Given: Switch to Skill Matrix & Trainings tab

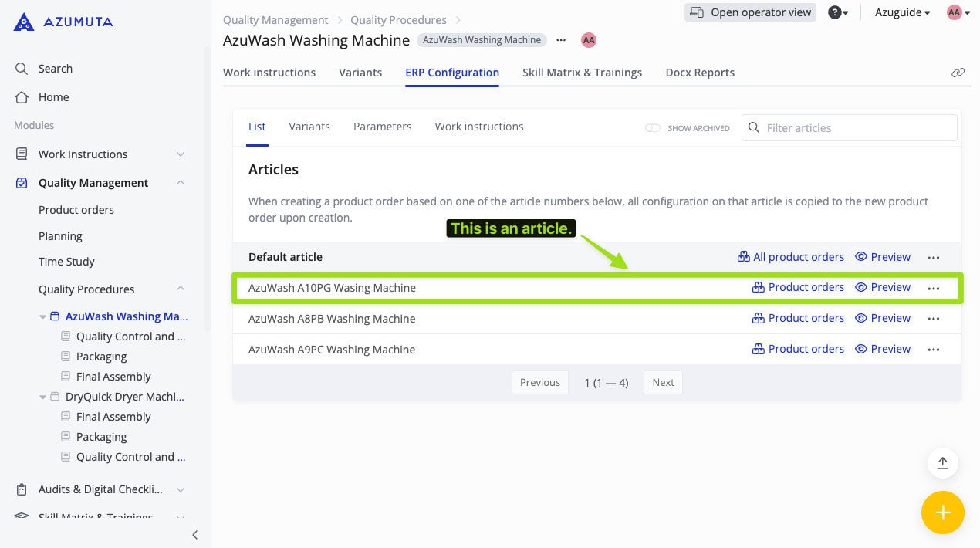Looking at the screenshot, I should click(582, 73).
